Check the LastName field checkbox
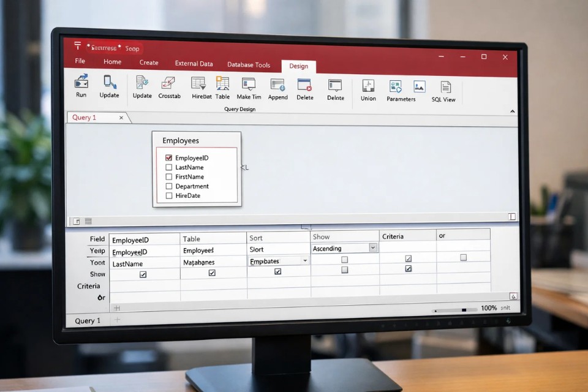Screen dimensions: 588x392 169,167
